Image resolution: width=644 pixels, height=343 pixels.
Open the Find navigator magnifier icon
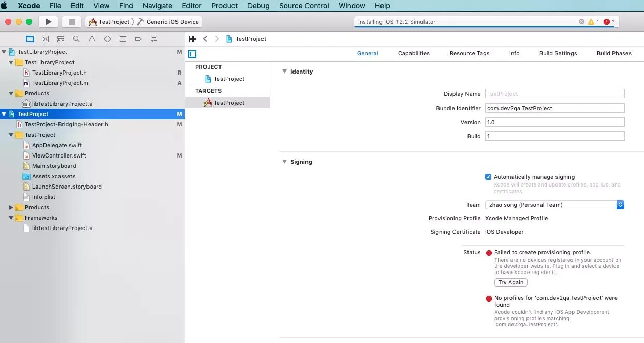tap(76, 39)
